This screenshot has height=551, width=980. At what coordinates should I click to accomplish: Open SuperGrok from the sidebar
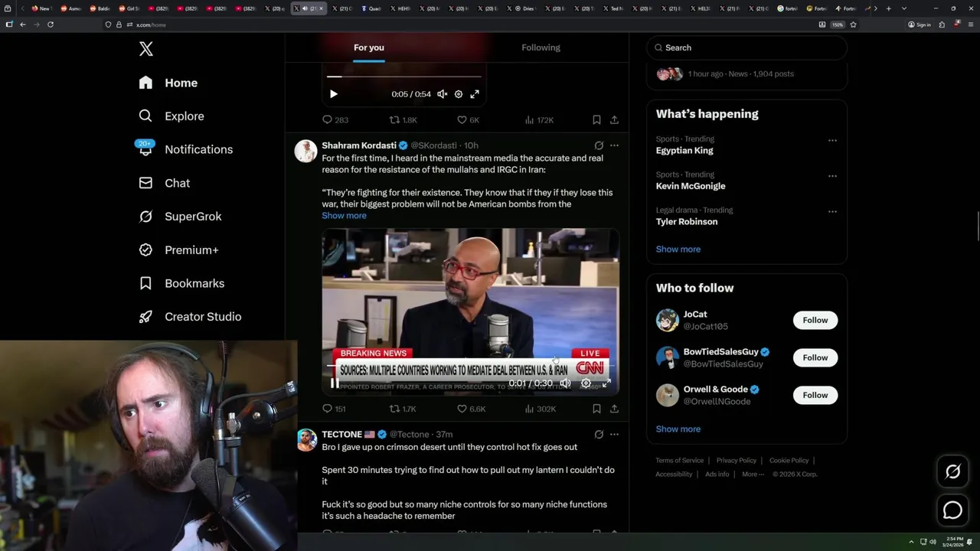coord(180,217)
